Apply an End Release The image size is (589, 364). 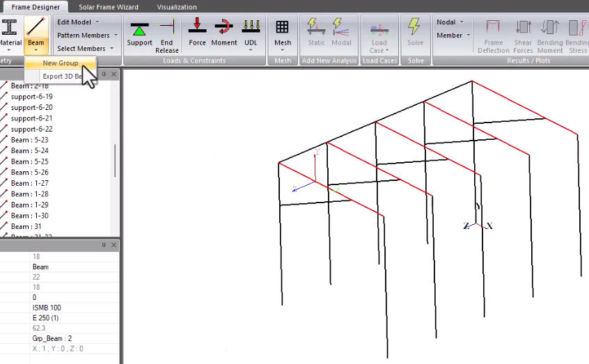tap(167, 35)
